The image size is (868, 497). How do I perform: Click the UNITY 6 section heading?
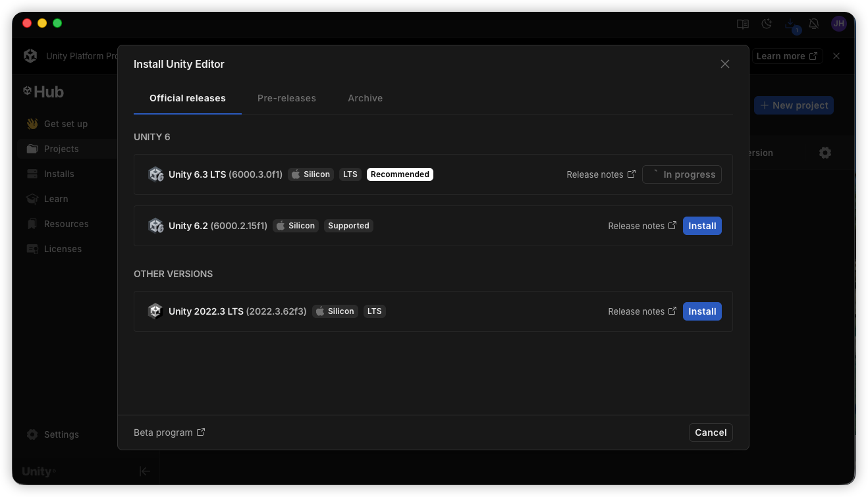point(152,137)
